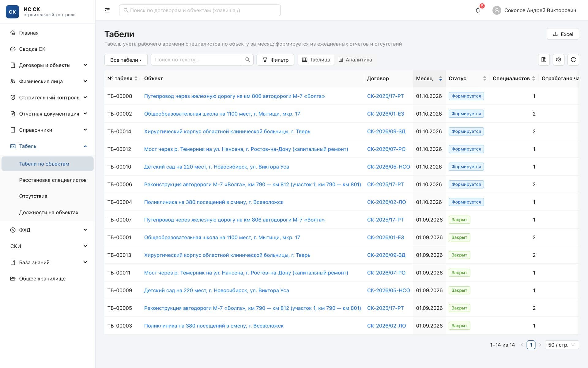The height and width of the screenshot is (368, 588).
Task: Open Сводка СК in sidebar
Action: click(47, 49)
